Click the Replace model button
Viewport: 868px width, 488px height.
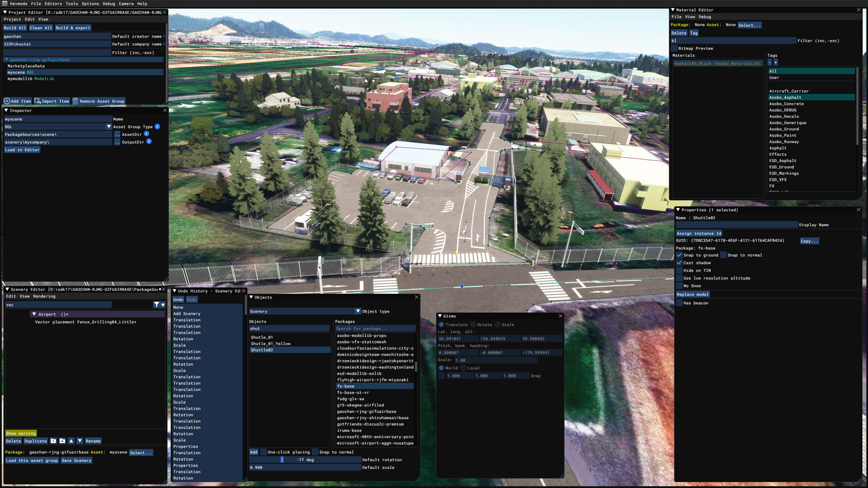(693, 294)
